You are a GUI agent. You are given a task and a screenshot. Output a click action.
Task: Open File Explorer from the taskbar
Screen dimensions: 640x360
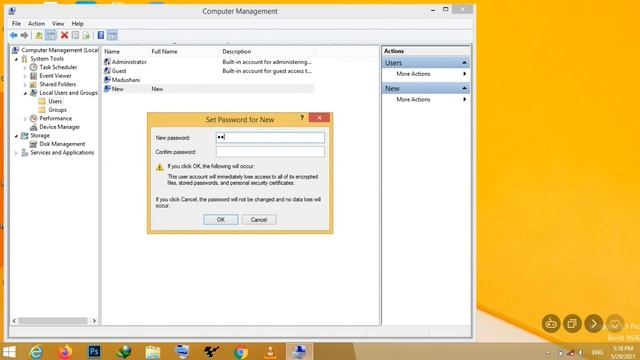153,352
